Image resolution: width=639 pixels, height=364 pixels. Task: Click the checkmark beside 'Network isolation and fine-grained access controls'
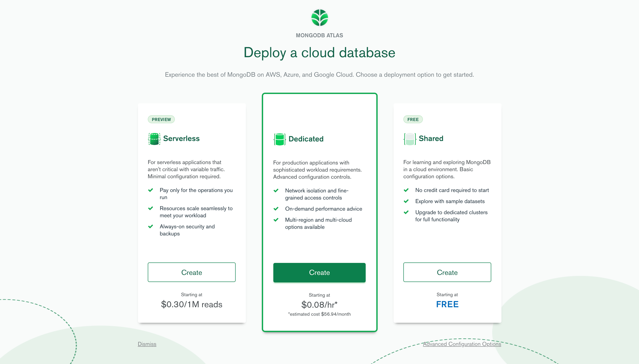pyautogui.click(x=276, y=190)
